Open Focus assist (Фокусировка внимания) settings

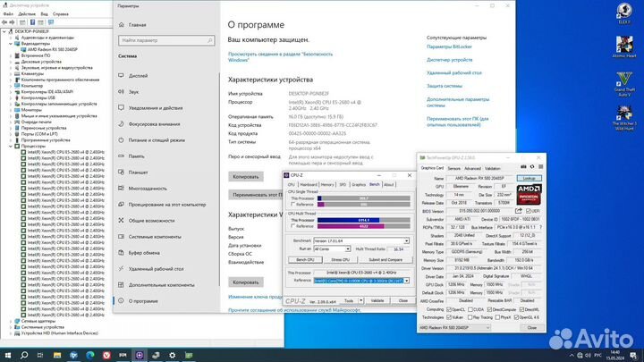(x=154, y=124)
